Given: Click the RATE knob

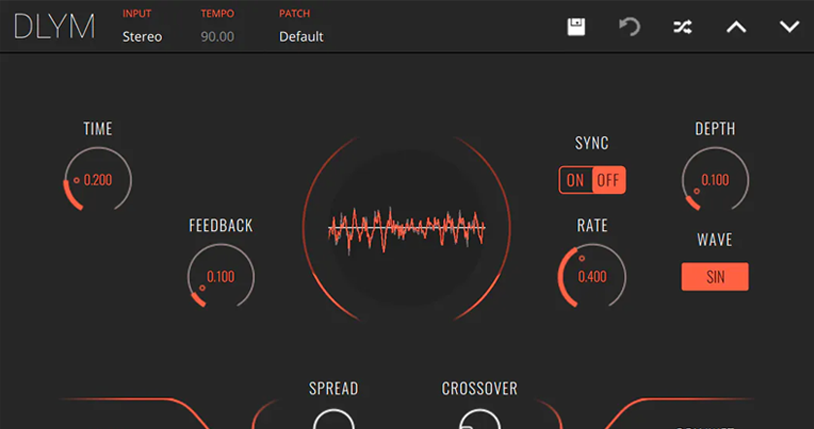Looking at the screenshot, I should pos(592,277).
